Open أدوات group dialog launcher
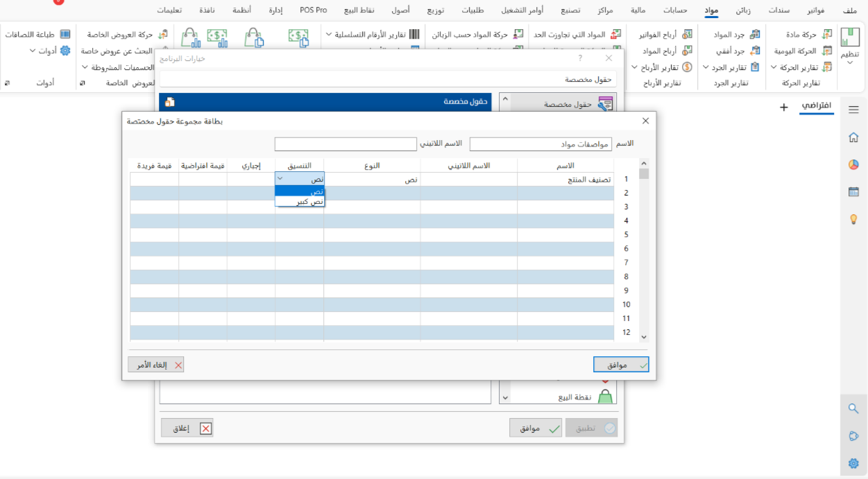 point(8,83)
